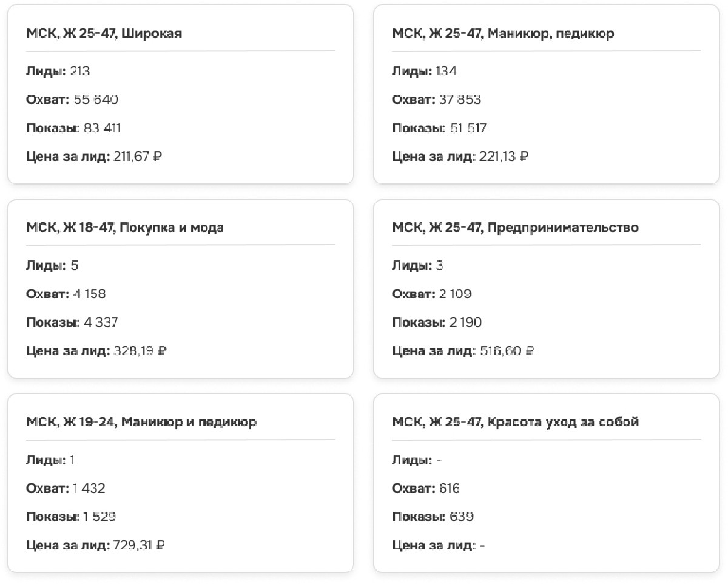Click the heading МСК, Ж 25-47, Предпринимательство
Image resolution: width=728 pixels, height=584 pixels.
515,228
